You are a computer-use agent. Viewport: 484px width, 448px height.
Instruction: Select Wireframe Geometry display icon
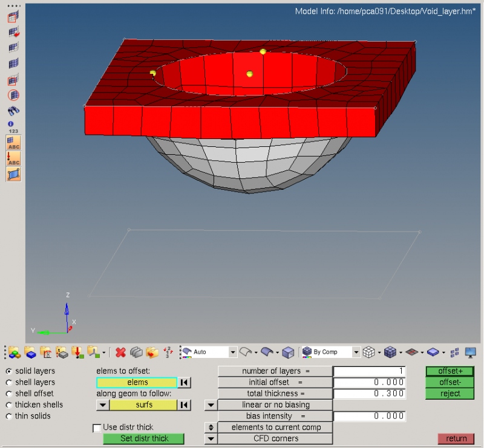[246, 352]
